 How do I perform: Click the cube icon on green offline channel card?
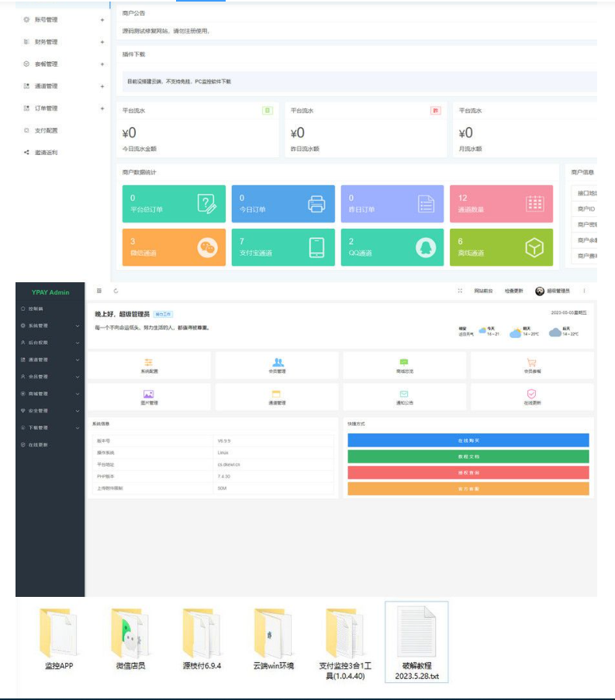click(x=535, y=247)
